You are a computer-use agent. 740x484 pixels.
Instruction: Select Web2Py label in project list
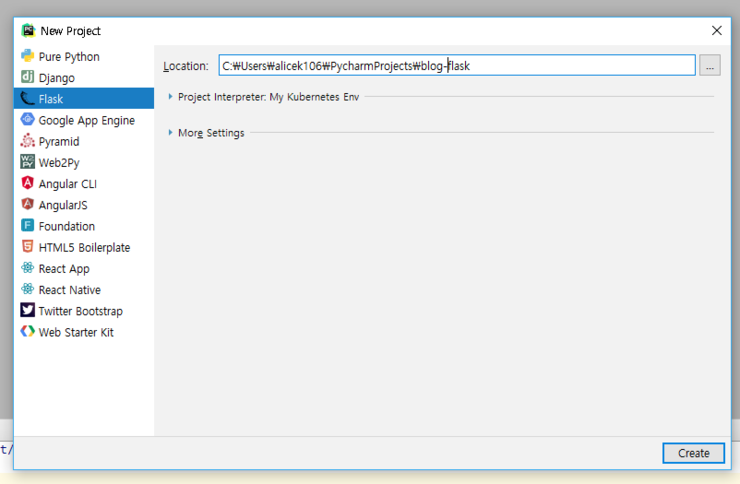(x=59, y=163)
